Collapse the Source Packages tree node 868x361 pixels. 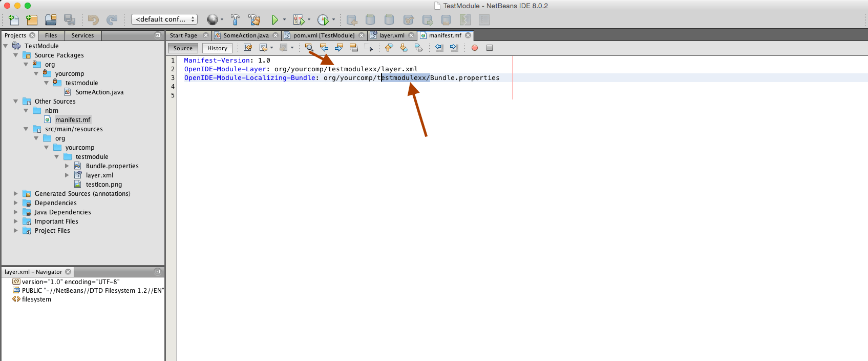coord(16,55)
